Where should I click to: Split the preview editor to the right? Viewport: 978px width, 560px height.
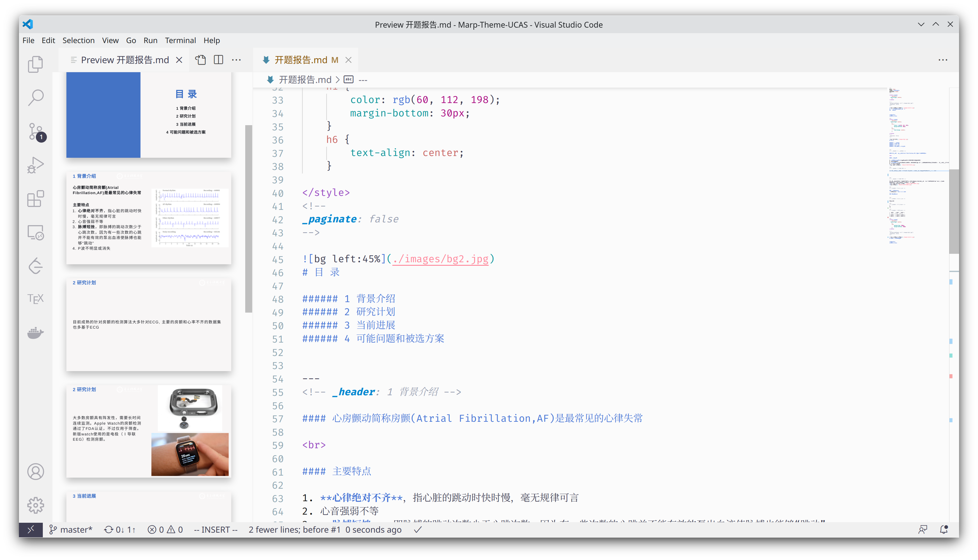click(218, 60)
